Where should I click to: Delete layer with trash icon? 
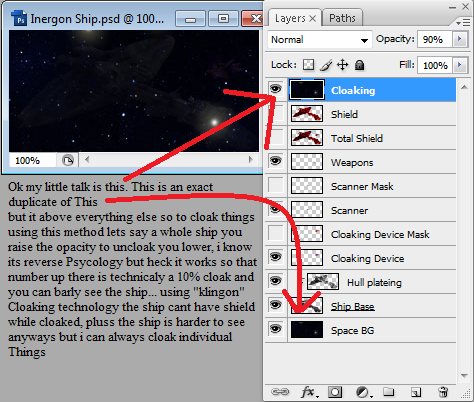[x=443, y=392]
